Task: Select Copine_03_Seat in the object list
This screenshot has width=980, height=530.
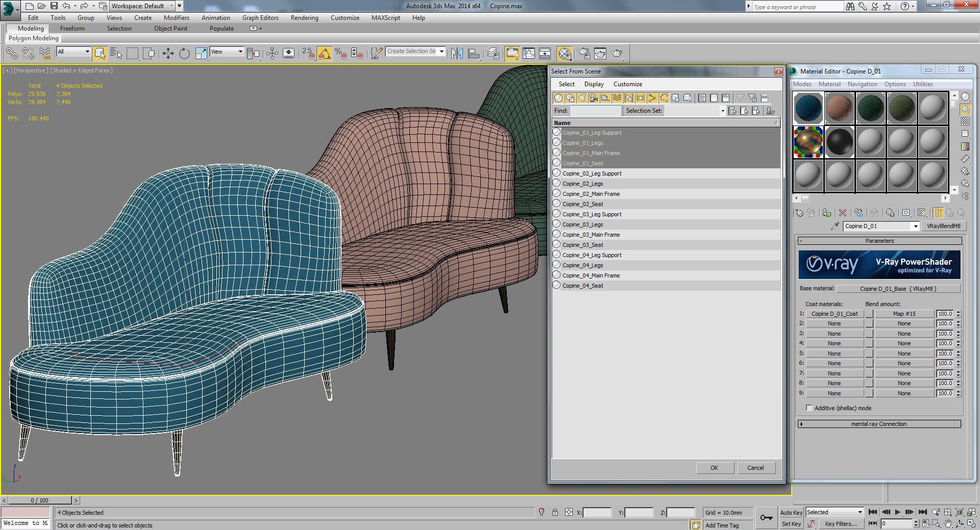Action: [666, 245]
